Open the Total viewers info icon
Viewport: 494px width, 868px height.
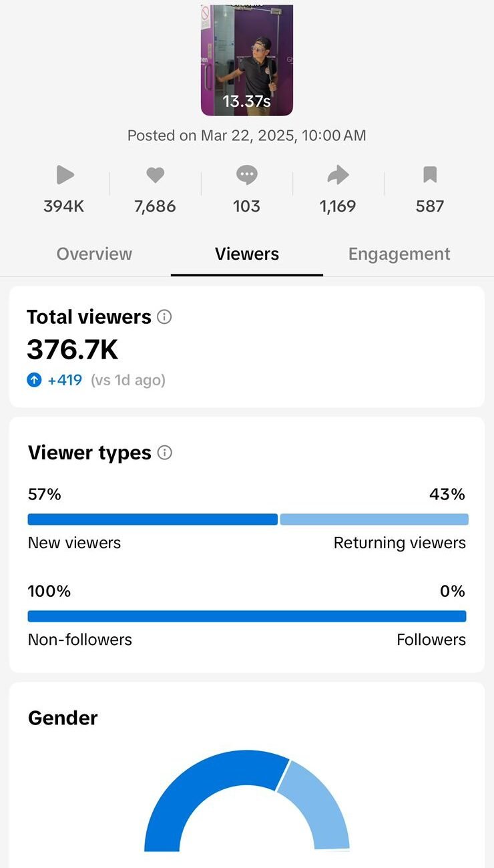pos(164,317)
